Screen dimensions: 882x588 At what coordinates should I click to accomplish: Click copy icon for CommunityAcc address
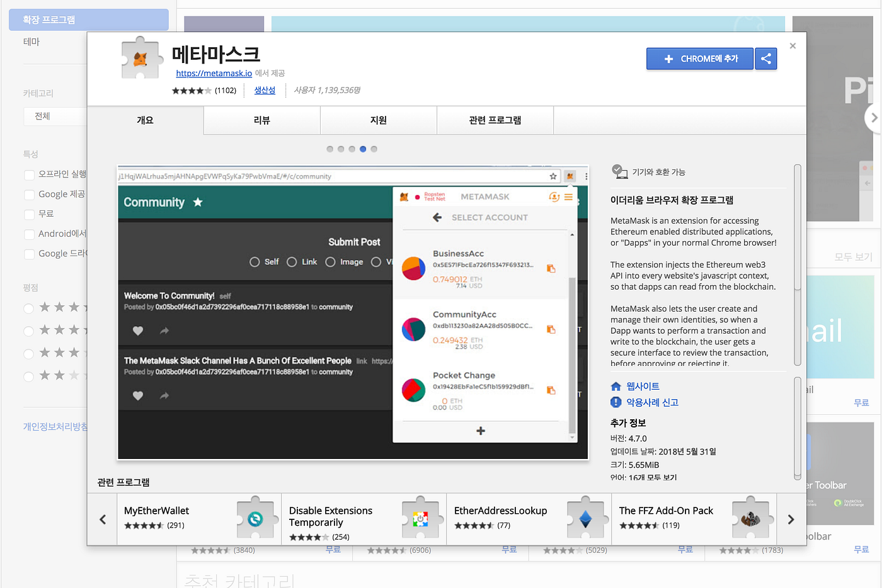[551, 329]
